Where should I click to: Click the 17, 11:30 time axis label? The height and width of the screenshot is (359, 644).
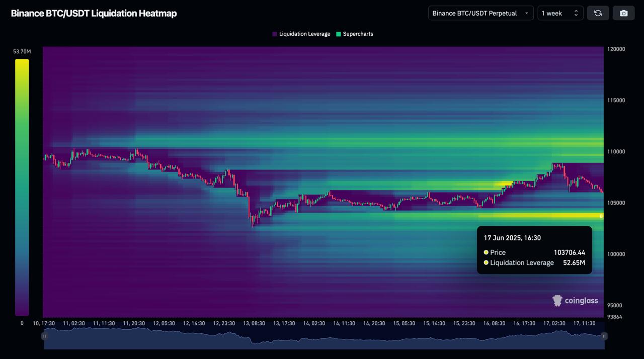click(584, 323)
